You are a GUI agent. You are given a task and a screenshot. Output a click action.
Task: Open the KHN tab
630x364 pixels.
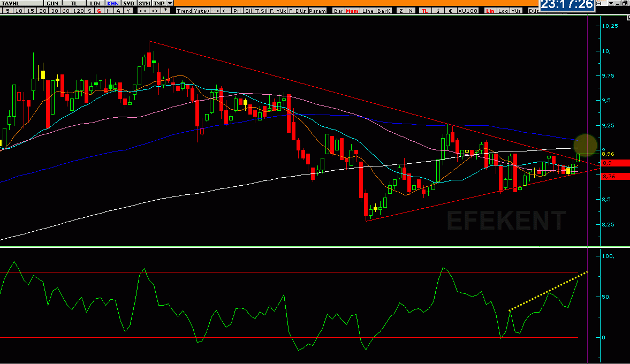[113, 3]
